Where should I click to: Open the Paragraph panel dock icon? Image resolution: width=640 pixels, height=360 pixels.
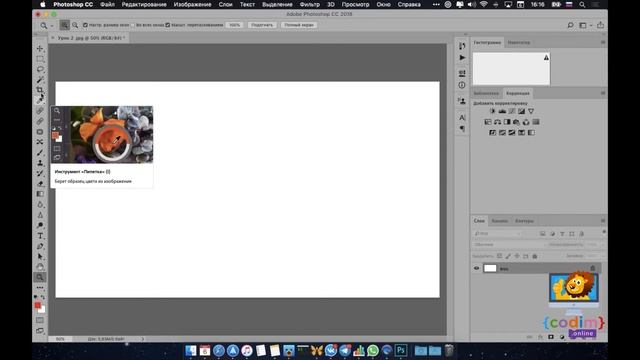[x=462, y=129]
